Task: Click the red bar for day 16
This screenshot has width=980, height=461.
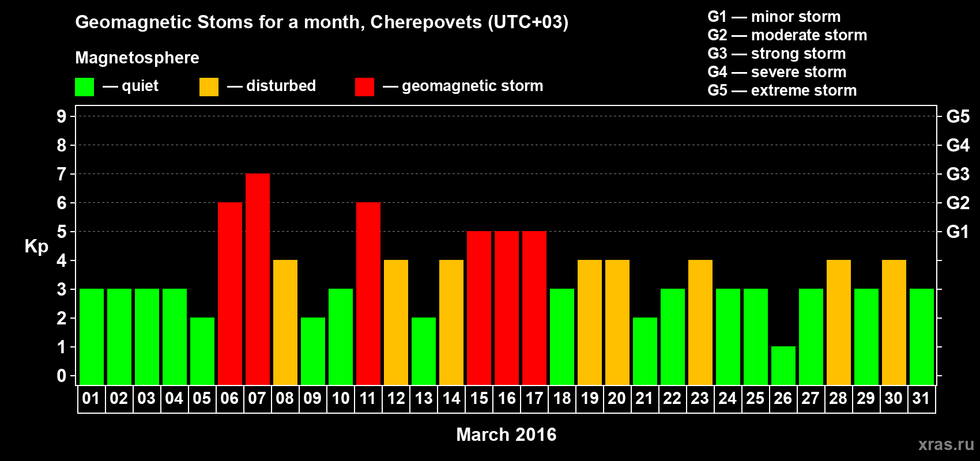Action: (507, 308)
